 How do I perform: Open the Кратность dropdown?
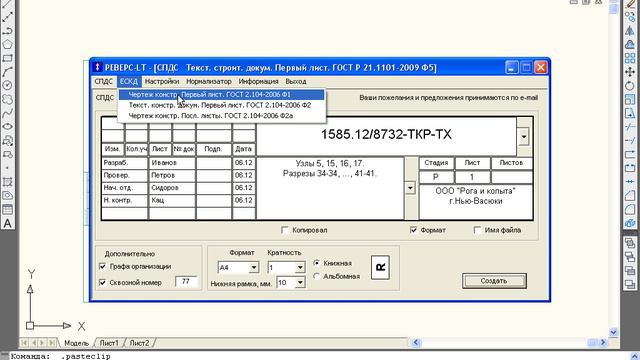pos(300,268)
